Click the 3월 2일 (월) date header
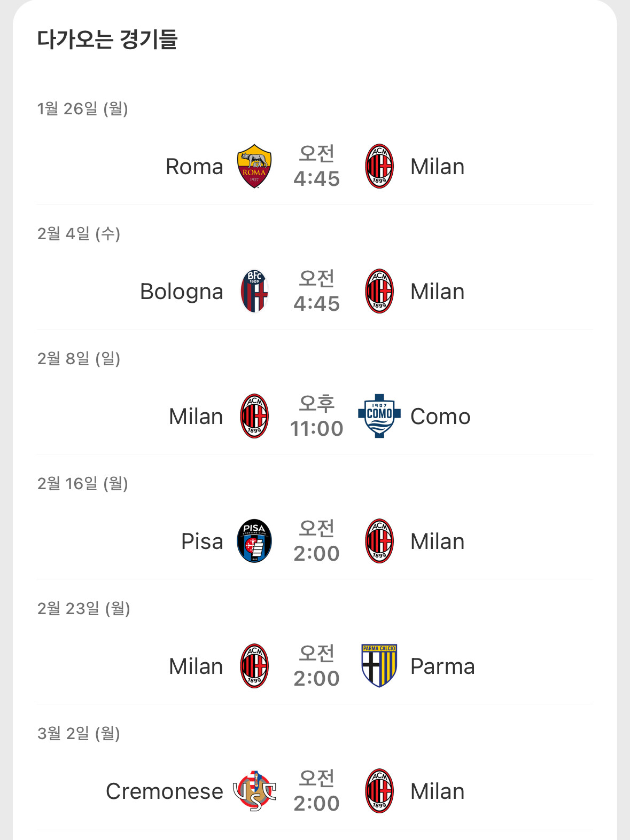 tap(79, 733)
